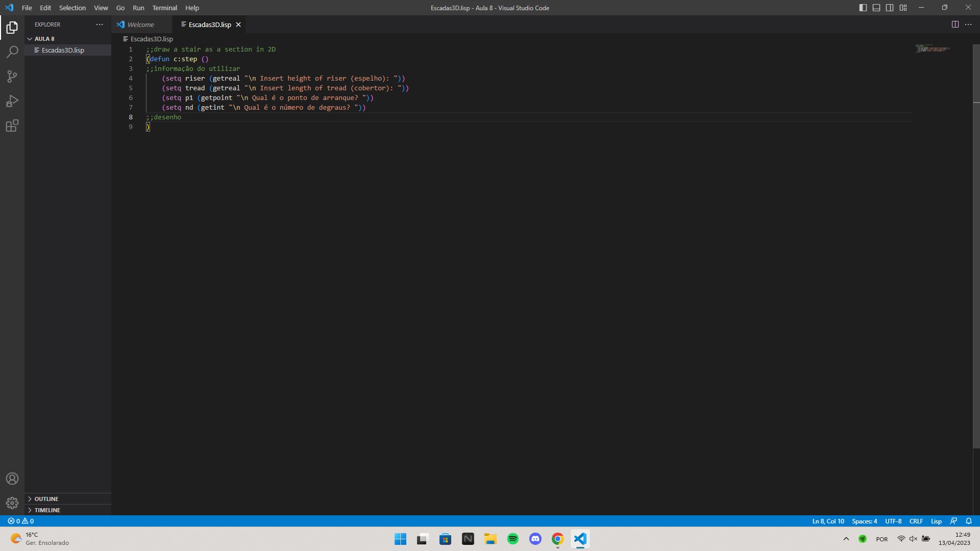
Task: Open the customize layout icon
Action: click(x=903, y=8)
